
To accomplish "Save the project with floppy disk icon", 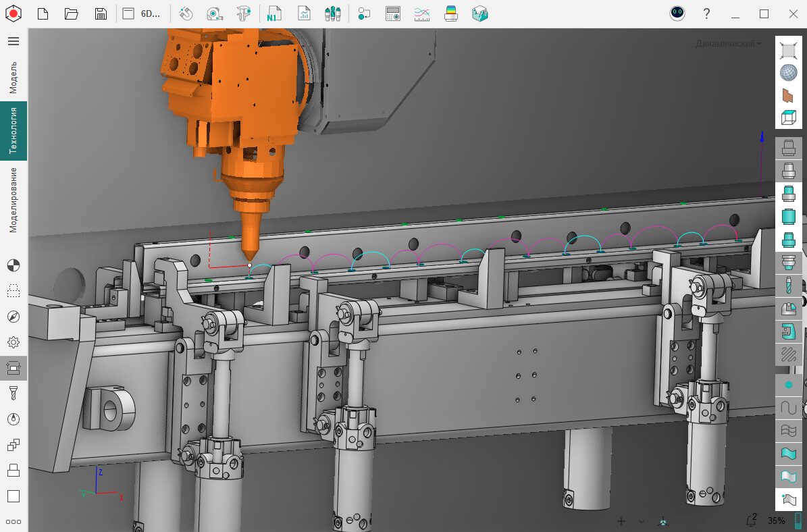I will coord(101,14).
